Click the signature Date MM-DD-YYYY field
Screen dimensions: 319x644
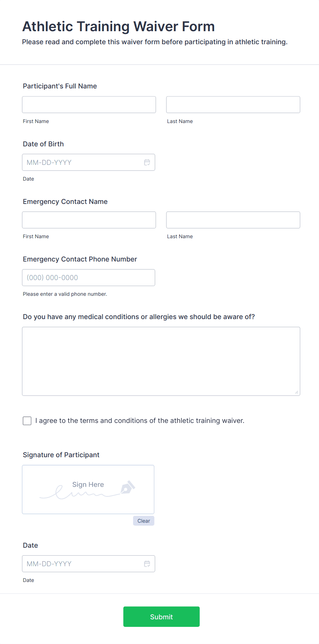tap(79, 563)
